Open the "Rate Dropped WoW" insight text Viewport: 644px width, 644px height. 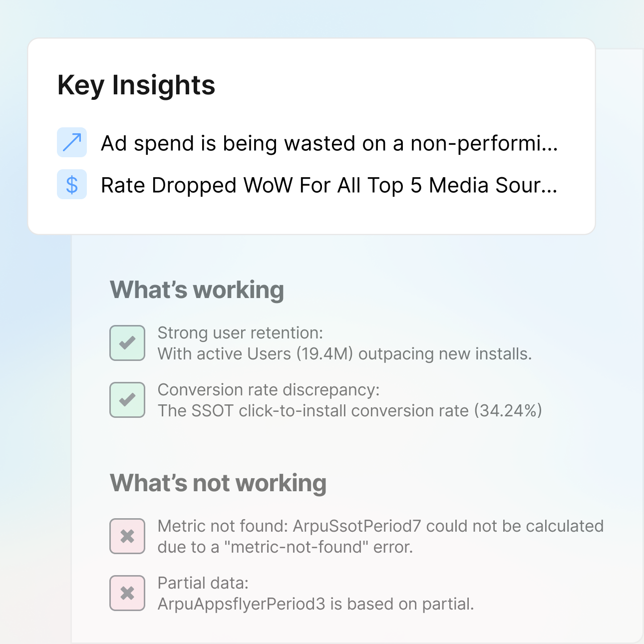click(x=310, y=185)
